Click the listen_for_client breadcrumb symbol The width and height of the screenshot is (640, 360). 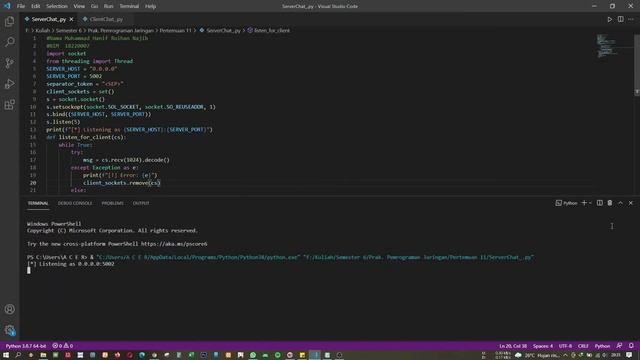click(x=269, y=31)
